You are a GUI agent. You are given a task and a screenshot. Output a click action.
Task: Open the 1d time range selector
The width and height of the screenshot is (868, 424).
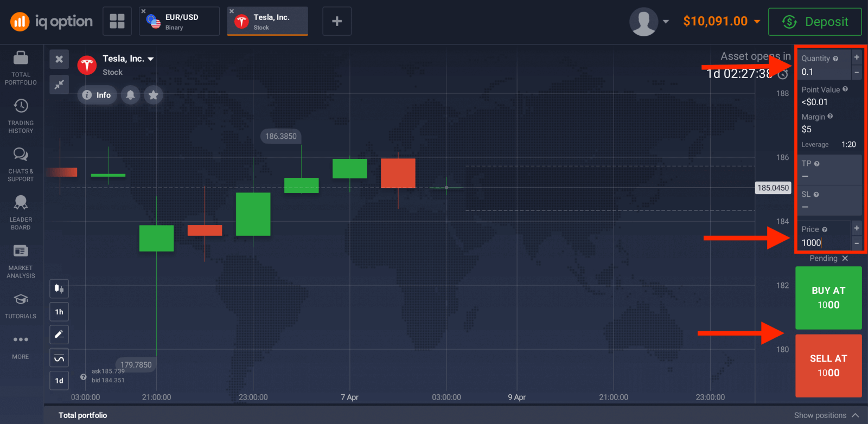pyautogui.click(x=59, y=381)
